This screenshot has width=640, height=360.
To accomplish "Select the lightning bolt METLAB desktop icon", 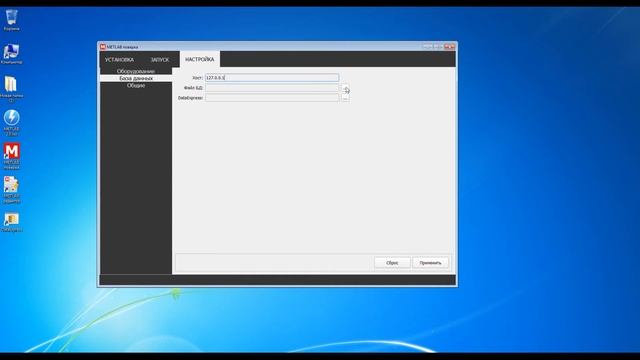I will 11,122.
